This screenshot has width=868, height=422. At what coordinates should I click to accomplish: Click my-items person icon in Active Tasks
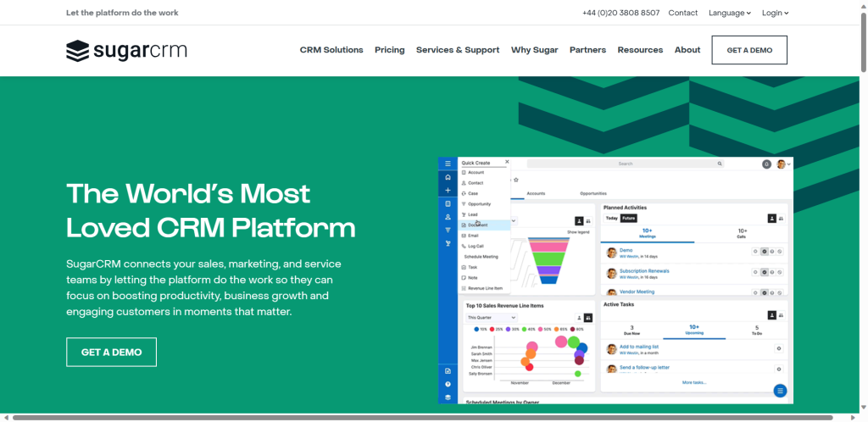(x=771, y=314)
